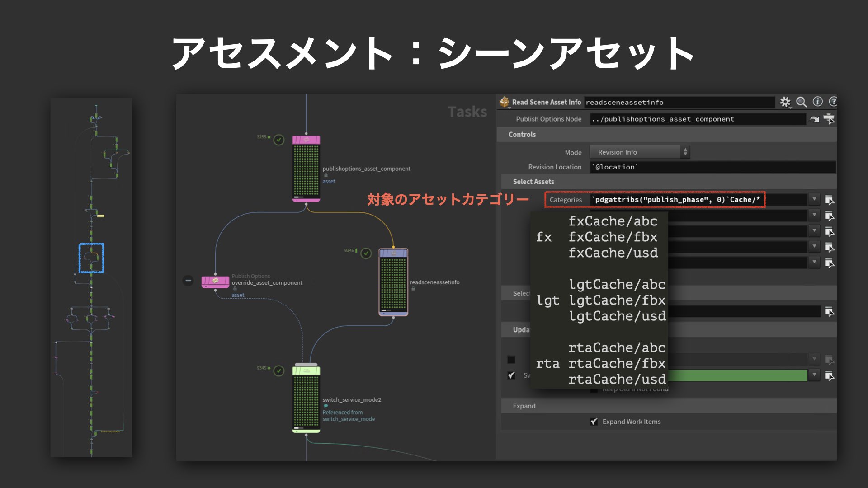Toggle the Expand Work Items checkbox
The width and height of the screenshot is (868, 488).
[594, 422]
